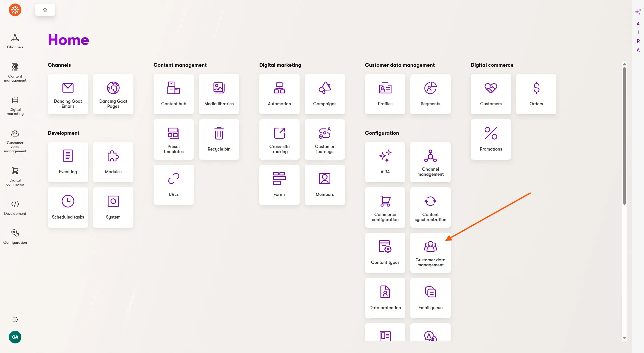Open the Recycle bin application
The width and height of the screenshot is (644, 353).
[219, 139]
